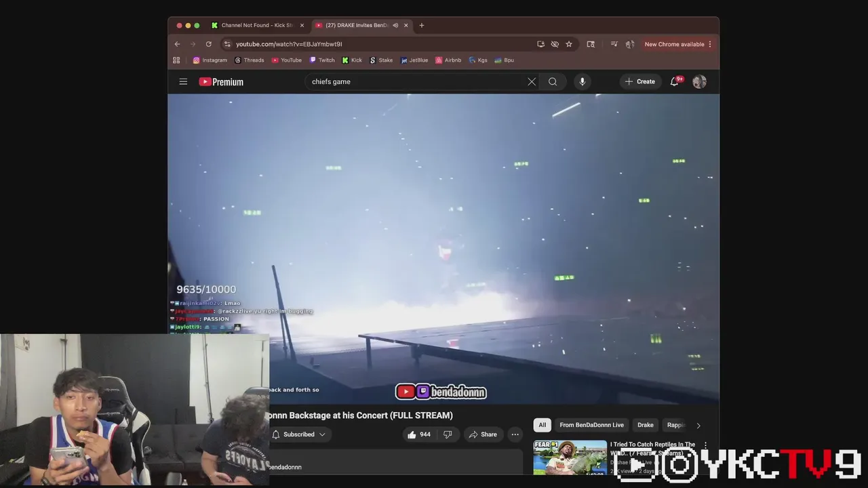Open options for the Reptiles video suggestion

point(705,446)
